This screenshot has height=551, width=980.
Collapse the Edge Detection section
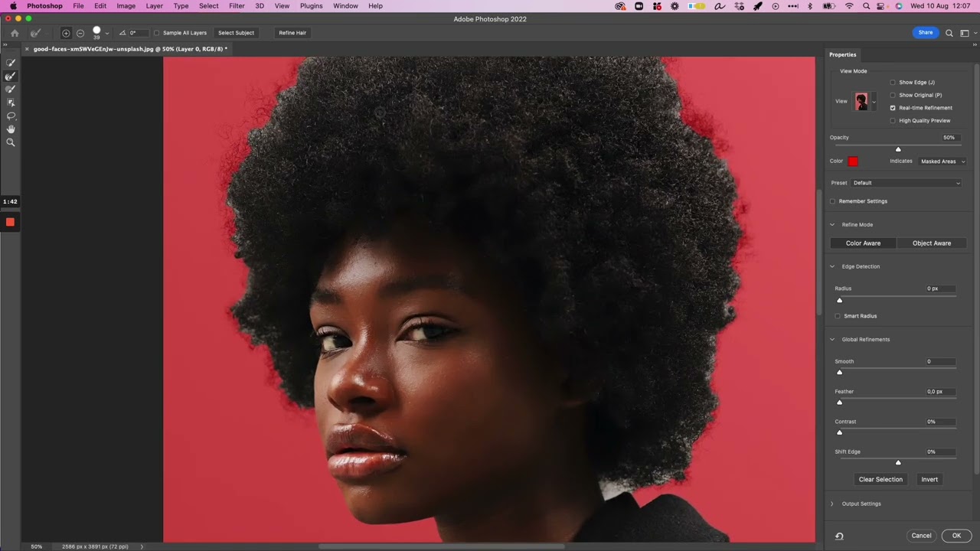pyautogui.click(x=832, y=266)
